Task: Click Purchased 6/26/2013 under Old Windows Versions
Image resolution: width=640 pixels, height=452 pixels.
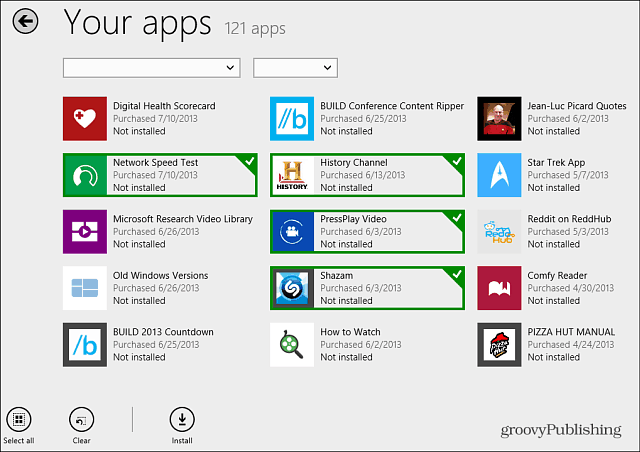Action: (x=156, y=288)
